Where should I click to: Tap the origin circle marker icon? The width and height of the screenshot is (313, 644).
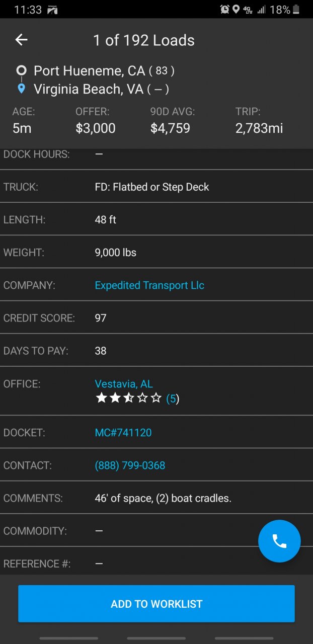tap(21, 70)
